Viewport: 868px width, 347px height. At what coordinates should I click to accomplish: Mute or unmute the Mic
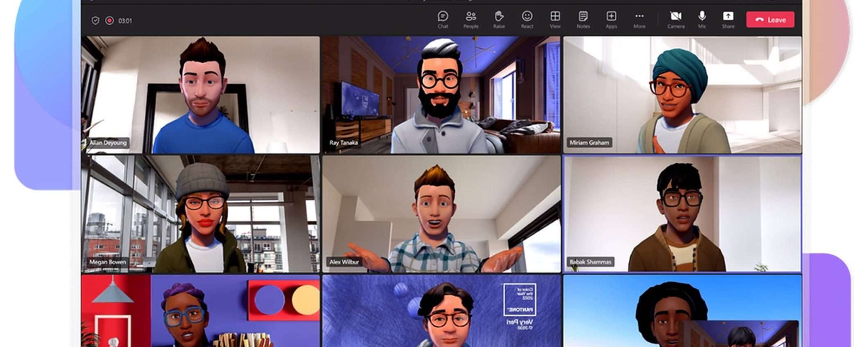(x=702, y=19)
